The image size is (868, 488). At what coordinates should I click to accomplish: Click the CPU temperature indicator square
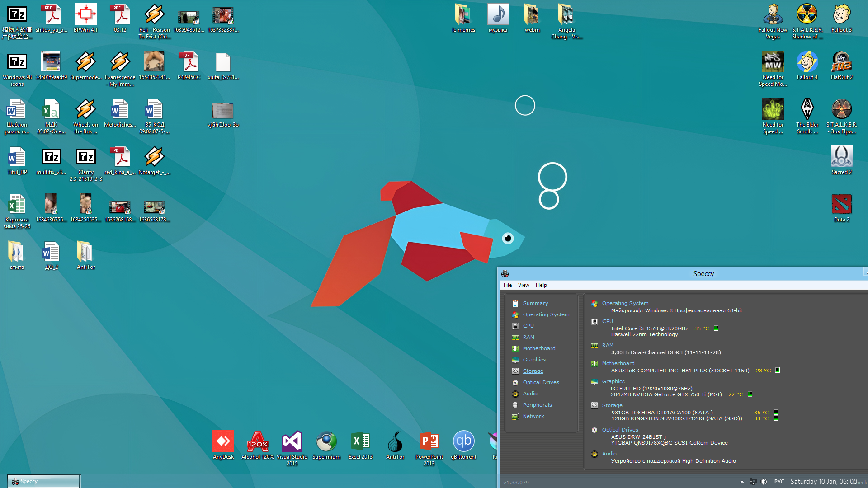click(716, 328)
